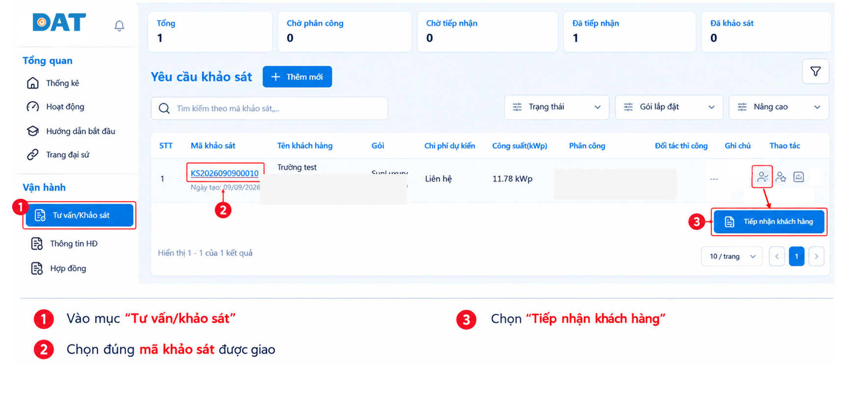Click the Thao tác column header
Viewport: 868px width, 402px height.
785,146
